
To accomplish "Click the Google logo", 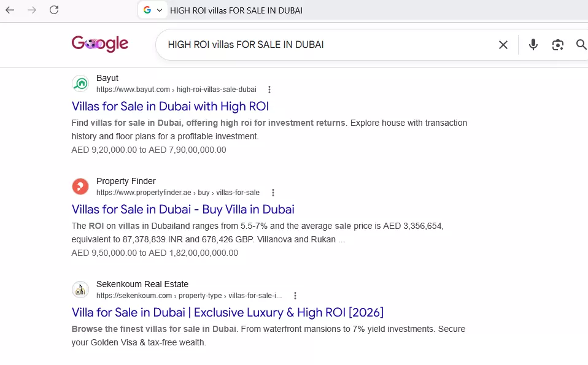I will pyautogui.click(x=100, y=44).
